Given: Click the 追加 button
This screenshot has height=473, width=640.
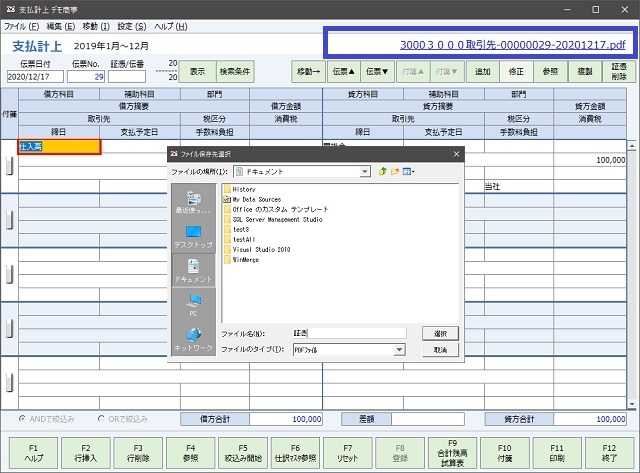Looking at the screenshot, I should 482,71.
